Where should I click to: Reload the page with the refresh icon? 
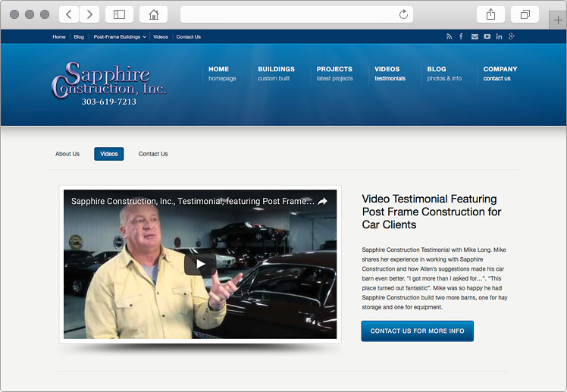(403, 14)
